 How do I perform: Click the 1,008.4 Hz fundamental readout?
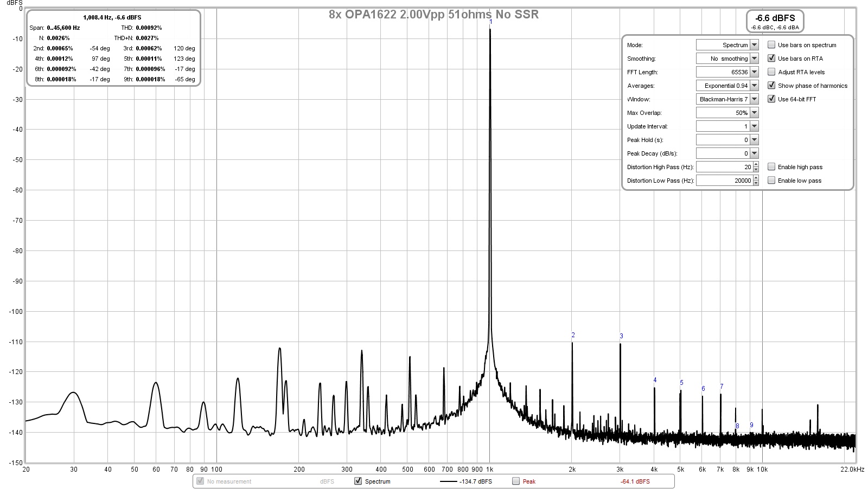pos(112,17)
